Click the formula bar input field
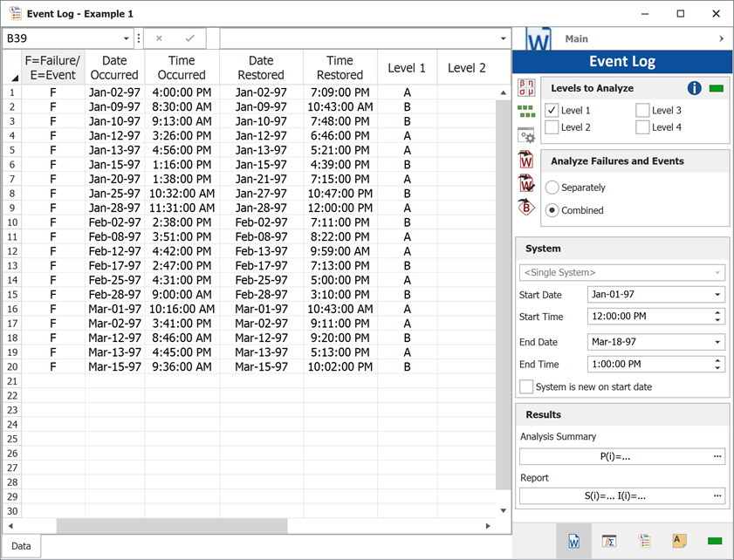The image size is (734, 560). coord(359,38)
